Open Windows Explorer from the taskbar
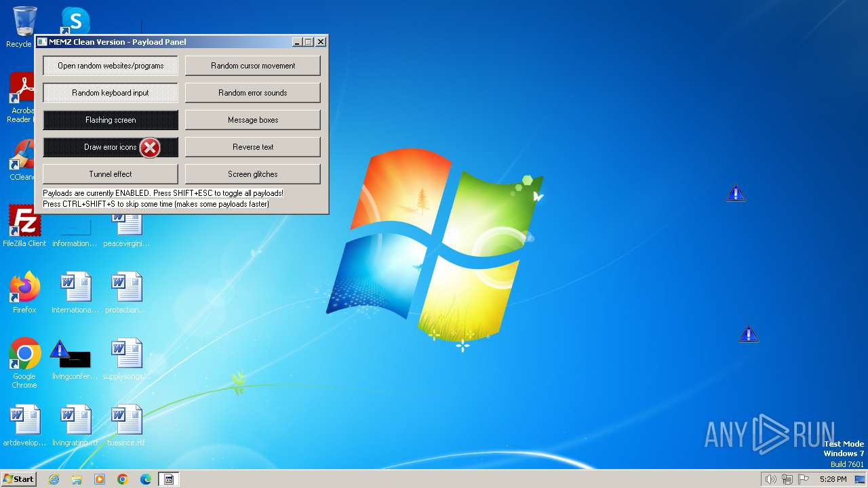 click(77, 479)
